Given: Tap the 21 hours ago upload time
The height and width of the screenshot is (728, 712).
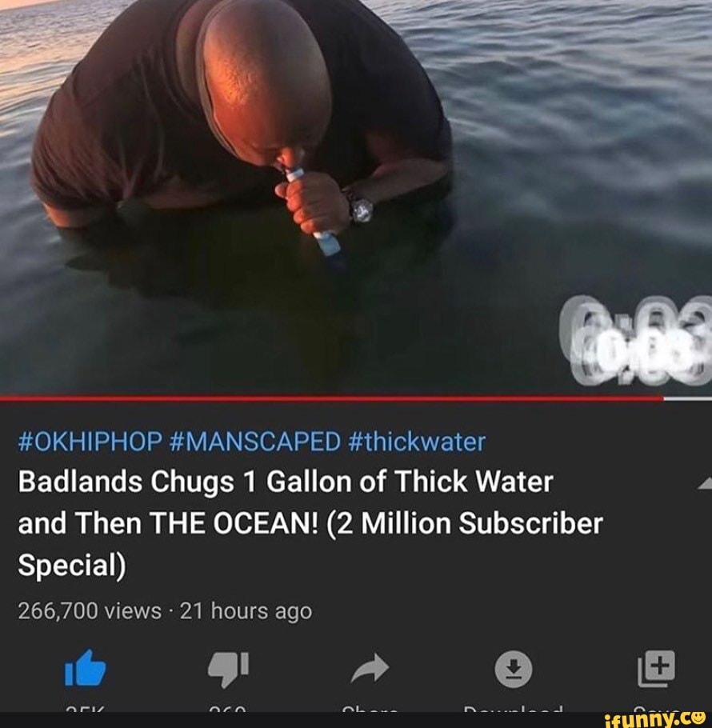Looking at the screenshot, I should pyautogui.click(x=246, y=611).
